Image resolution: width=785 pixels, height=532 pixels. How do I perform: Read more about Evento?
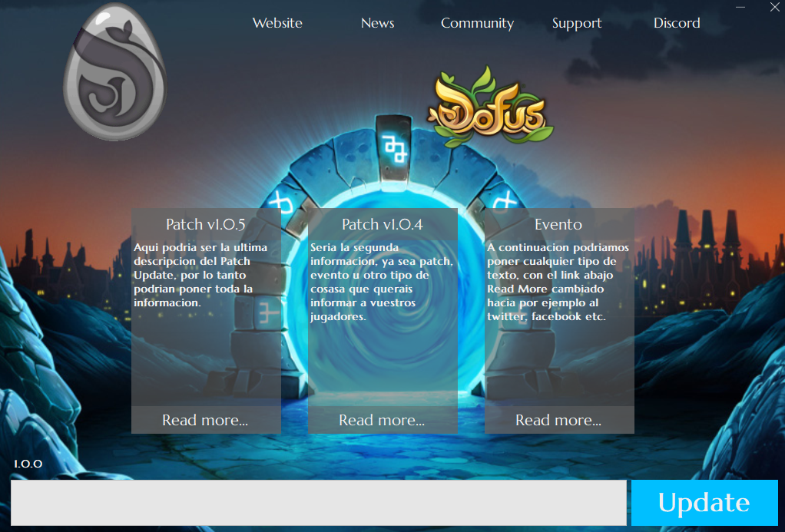(x=559, y=420)
